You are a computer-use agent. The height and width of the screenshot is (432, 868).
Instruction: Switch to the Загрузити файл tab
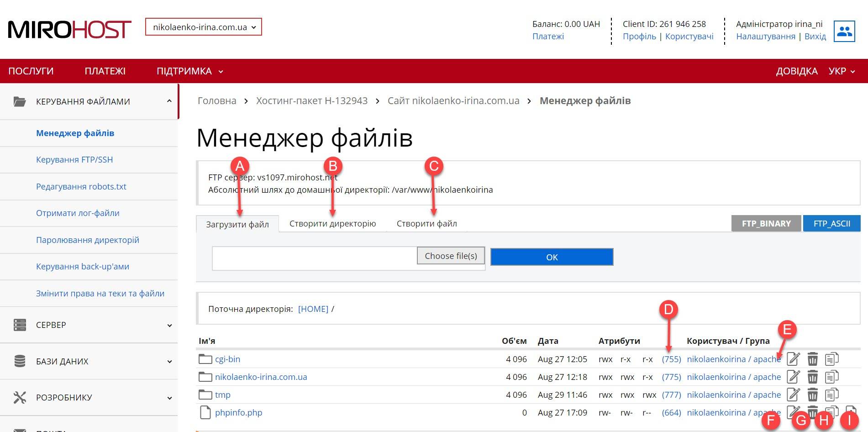tap(237, 224)
